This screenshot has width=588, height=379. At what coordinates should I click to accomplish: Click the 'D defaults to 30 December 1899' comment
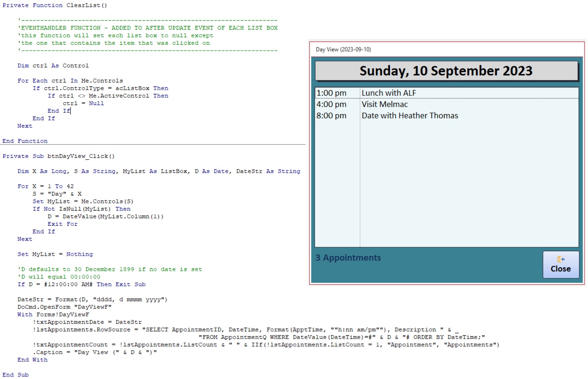pyautogui.click(x=110, y=269)
